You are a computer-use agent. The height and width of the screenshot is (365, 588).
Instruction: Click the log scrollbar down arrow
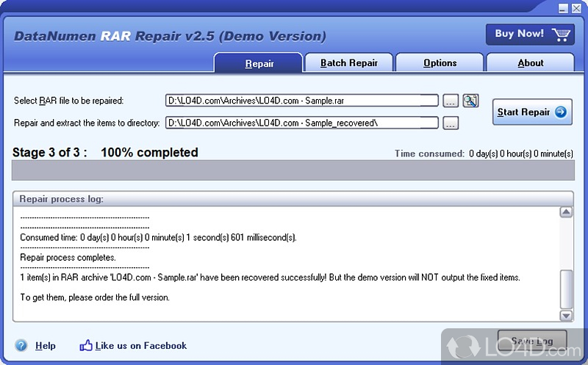click(566, 316)
